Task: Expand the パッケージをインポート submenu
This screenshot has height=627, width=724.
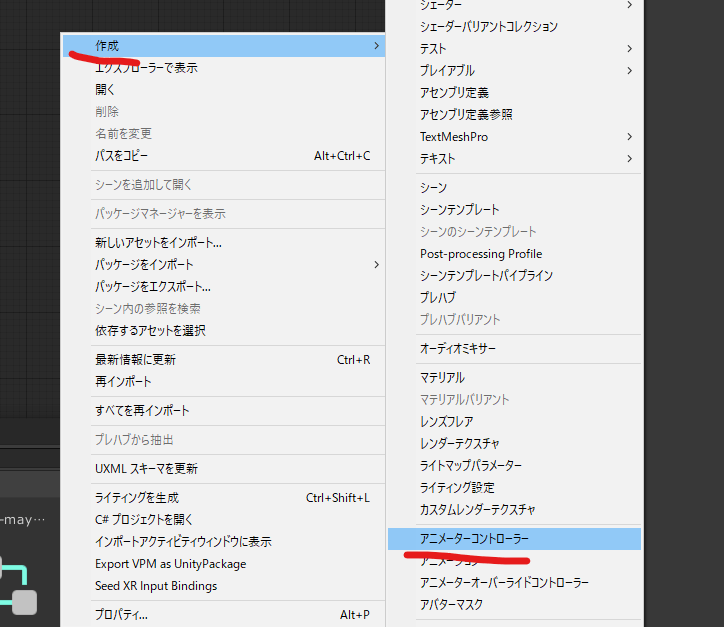Action: [145, 265]
